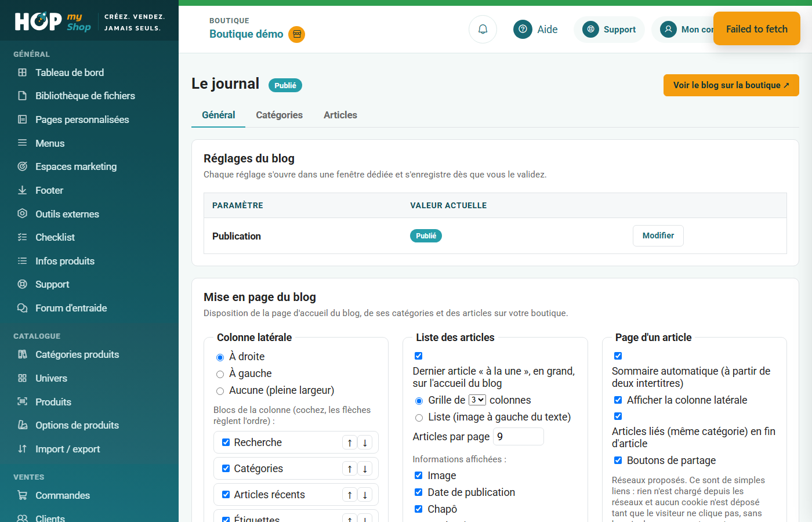
Task: Select the À gauche column position
Action: tap(220, 374)
